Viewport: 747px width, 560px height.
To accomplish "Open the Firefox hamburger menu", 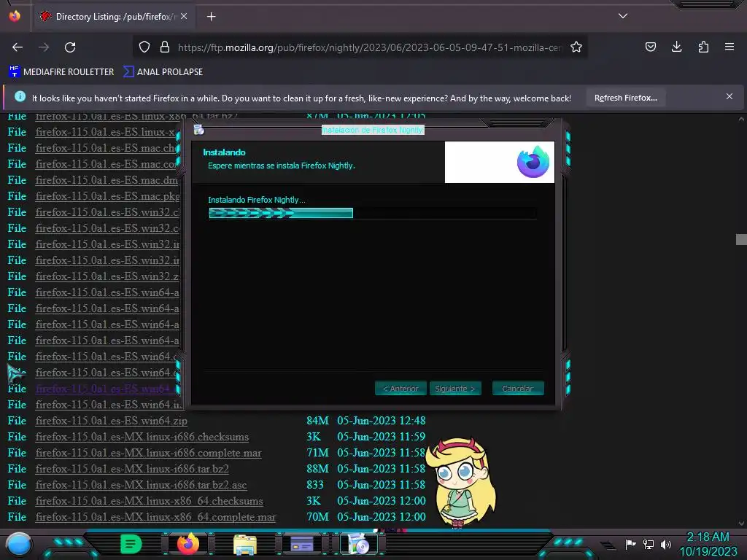I will (729, 47).
